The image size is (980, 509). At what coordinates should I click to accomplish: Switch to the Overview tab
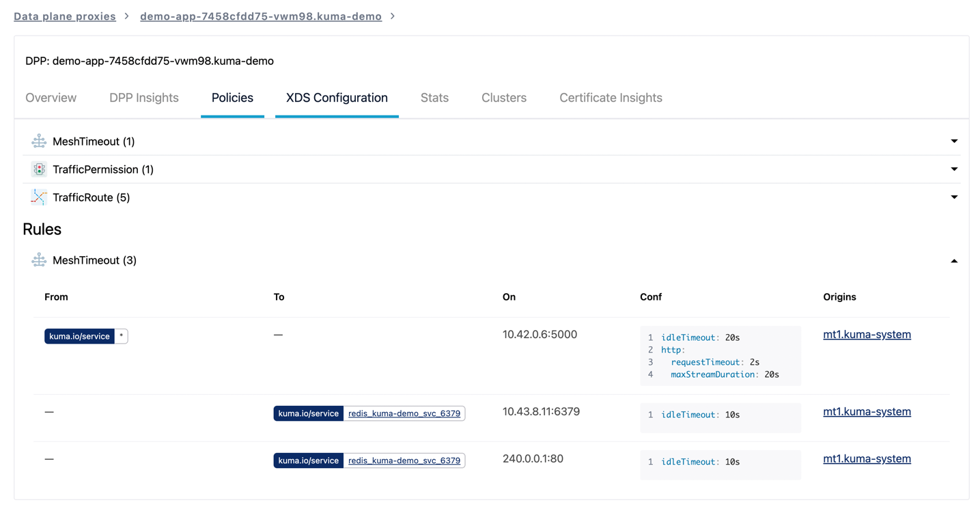click(51, 98)
